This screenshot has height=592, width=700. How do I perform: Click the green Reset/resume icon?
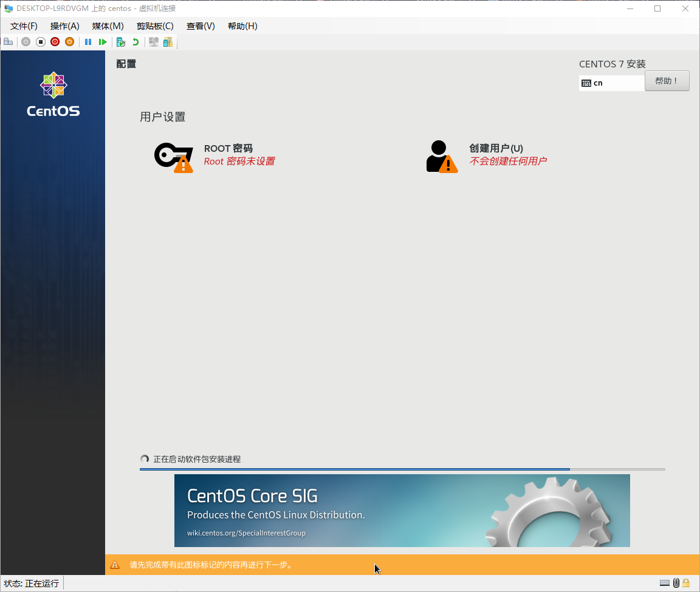[103, 42]
